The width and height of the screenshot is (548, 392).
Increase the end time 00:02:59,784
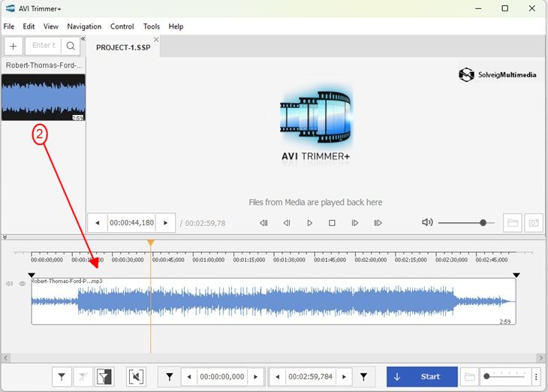(344, 377)
